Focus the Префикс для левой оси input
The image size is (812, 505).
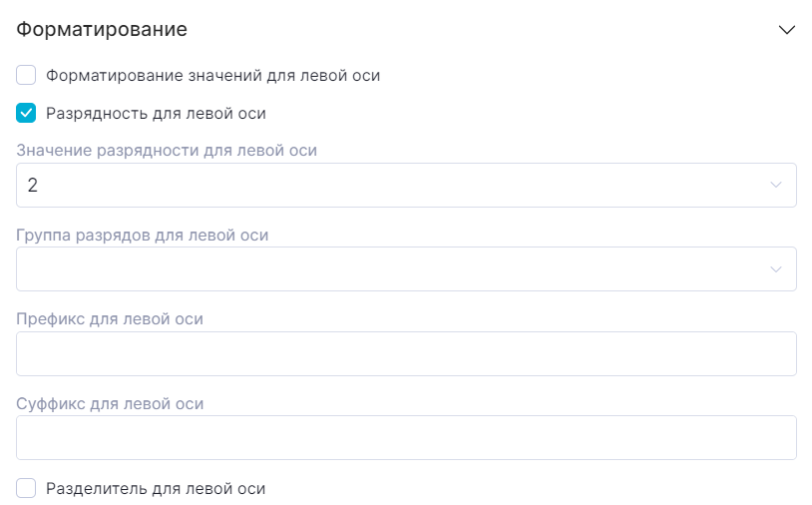tap(406, 353)
